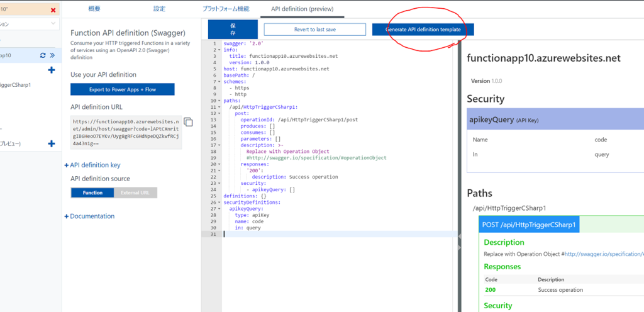Click the 'version: 1.0.0' line in the editor

pos(249,62)
